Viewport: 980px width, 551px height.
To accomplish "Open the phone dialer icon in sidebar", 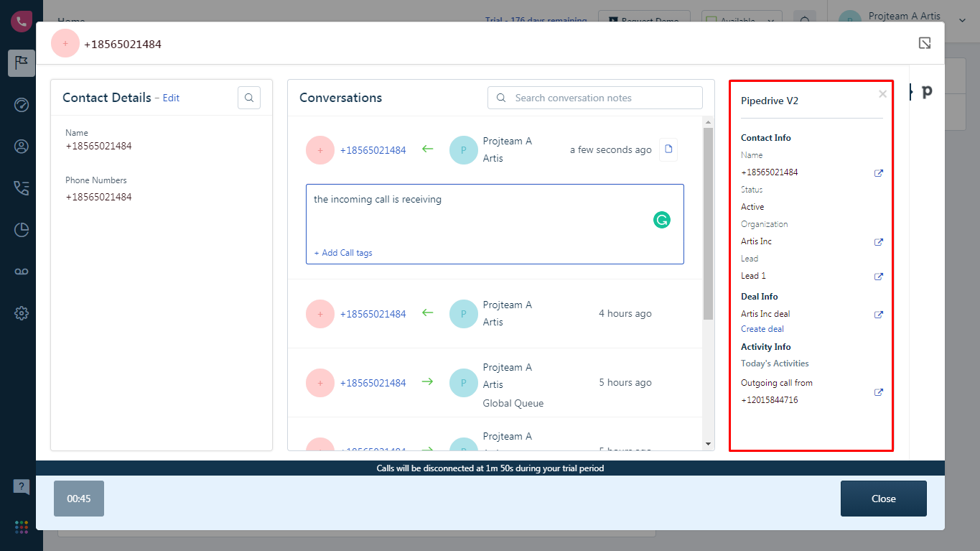I will (22, 21).
